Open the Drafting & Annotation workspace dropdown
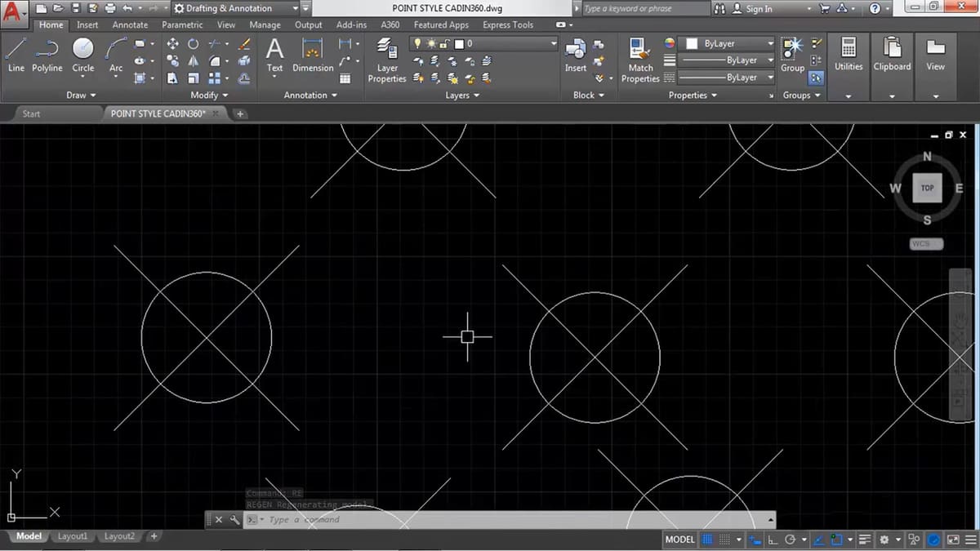The width and height of the screenshot is (980, 551). click(x=235, y=8)
